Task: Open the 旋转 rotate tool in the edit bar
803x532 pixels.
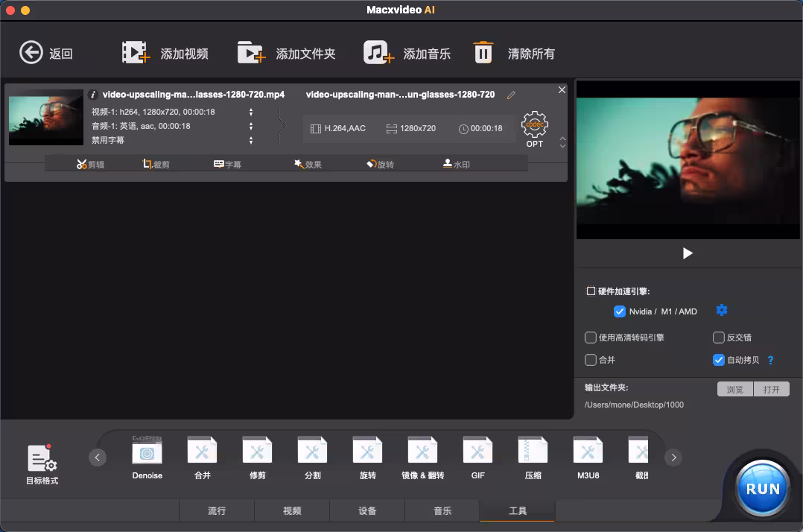Action: coord(380,164)
